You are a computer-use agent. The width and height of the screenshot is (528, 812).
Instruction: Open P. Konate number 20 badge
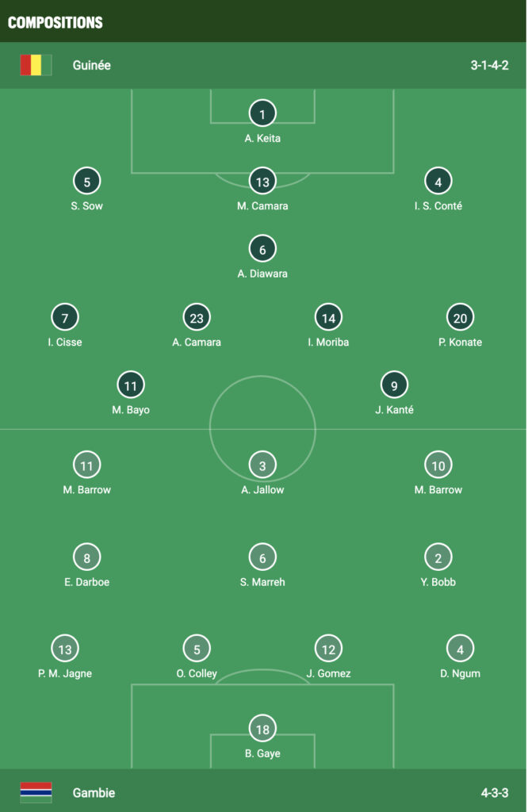460,317
